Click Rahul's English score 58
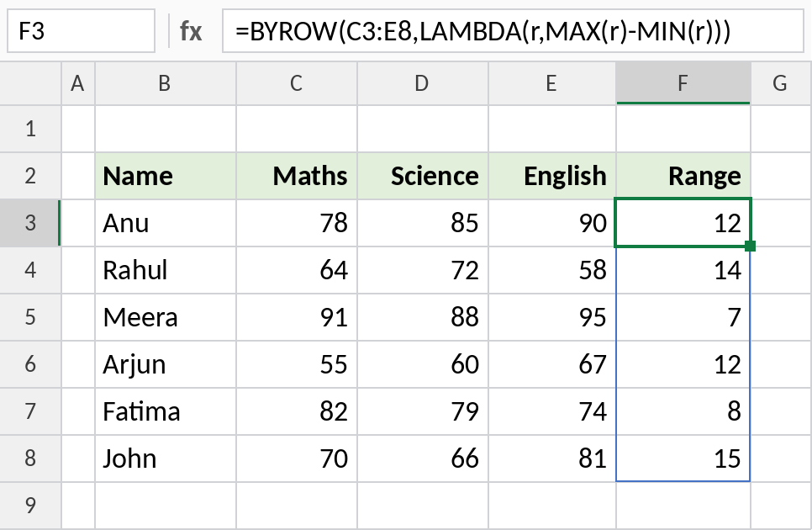812x530 pixels. (552, 270)
